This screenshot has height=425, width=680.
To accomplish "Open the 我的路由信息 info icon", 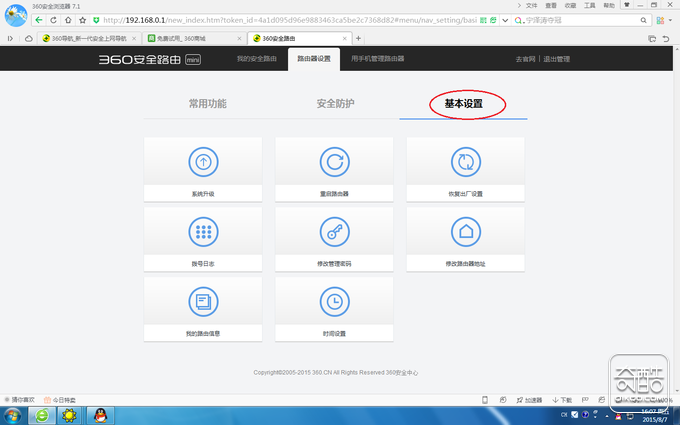I will (x=203, y=301).
